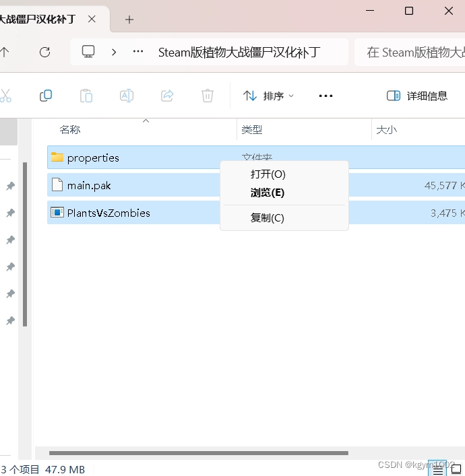The image size is (465, 476).
Task: Minimize the Explorer window
Action: click(x=370, y=11)
